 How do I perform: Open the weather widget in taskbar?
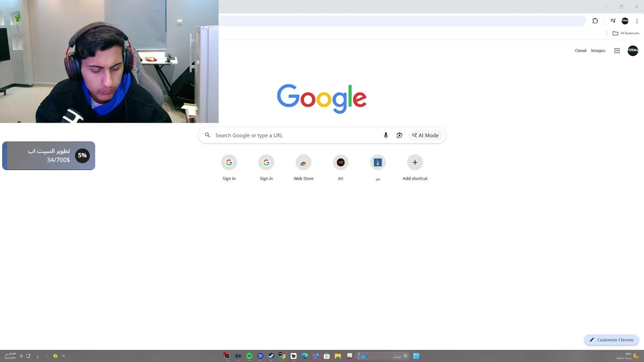(628, 356)
